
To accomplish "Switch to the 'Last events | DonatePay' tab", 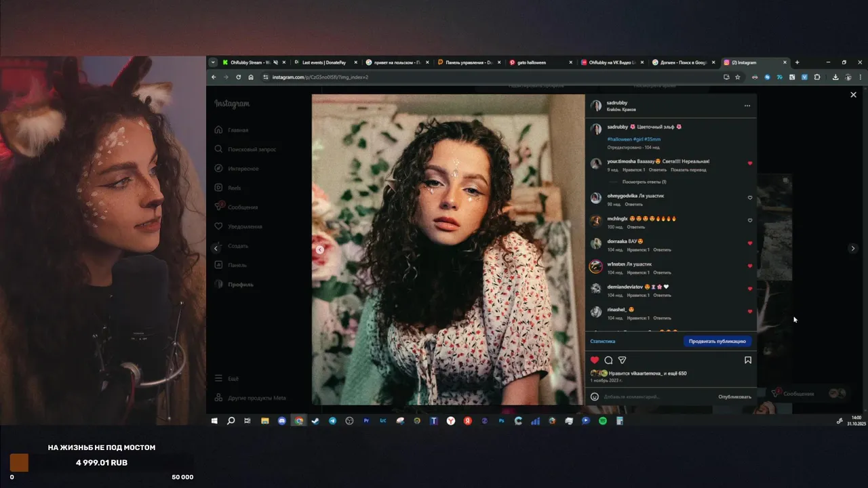I will [325, 62].
